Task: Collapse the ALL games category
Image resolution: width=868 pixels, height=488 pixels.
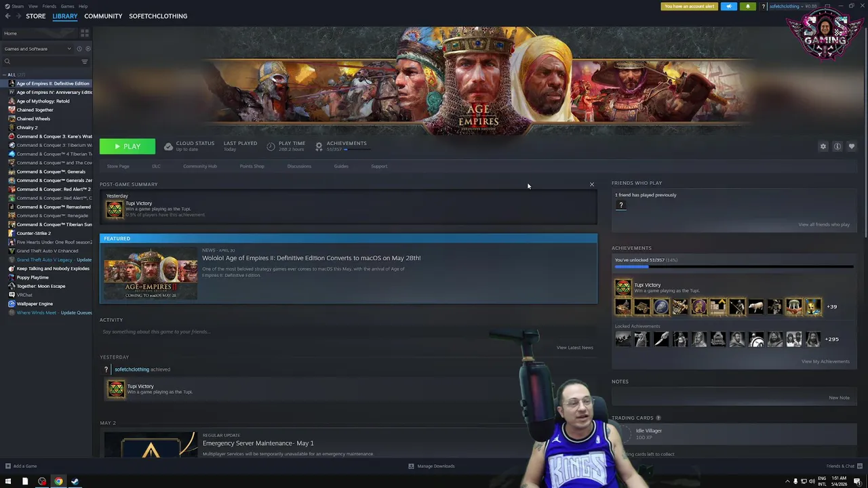Action: pos(5,75)
